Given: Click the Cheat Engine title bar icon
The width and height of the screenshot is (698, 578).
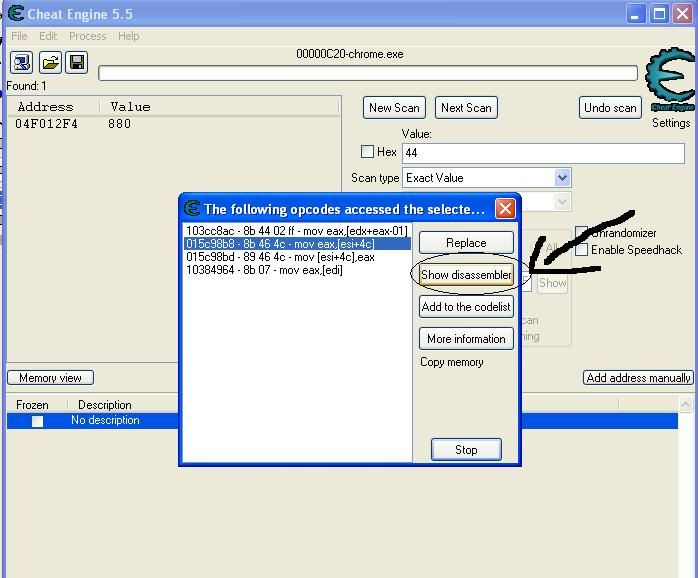Looking at the screenshot, I should [x=16, y=13].
